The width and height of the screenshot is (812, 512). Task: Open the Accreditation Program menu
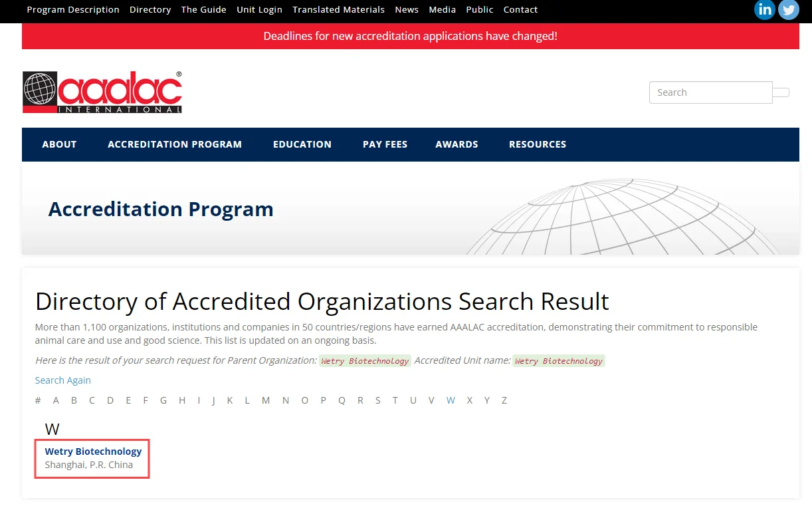coord(175,144)
